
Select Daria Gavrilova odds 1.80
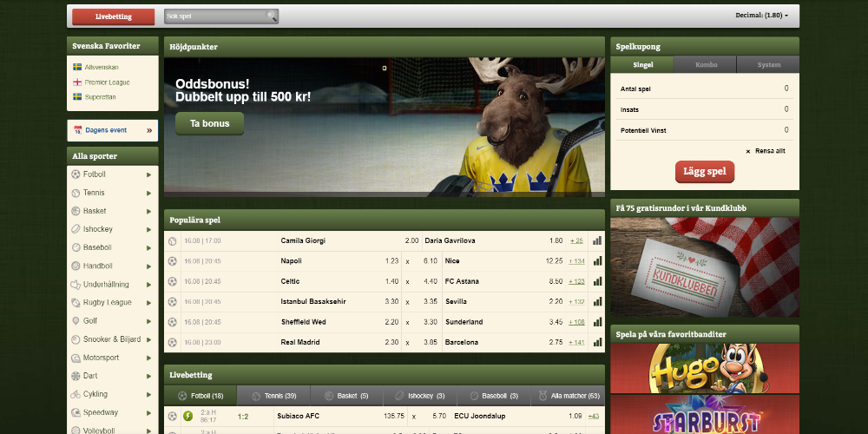pyautogui.click(x=556, y=240)
